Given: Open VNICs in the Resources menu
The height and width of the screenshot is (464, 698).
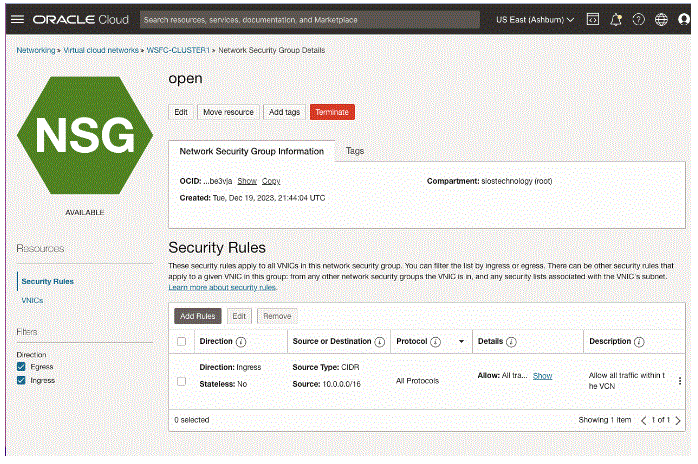Looking at the screenshot, I should tap(32, 300).
